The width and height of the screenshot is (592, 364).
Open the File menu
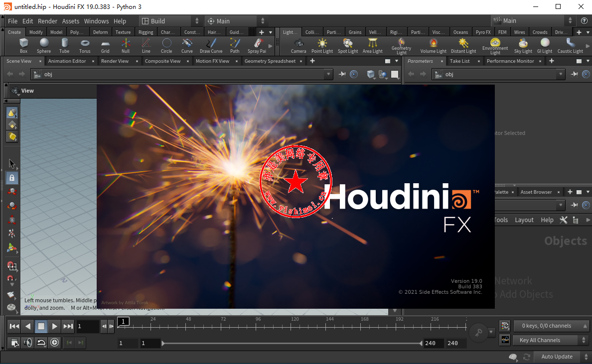(12, 21)
